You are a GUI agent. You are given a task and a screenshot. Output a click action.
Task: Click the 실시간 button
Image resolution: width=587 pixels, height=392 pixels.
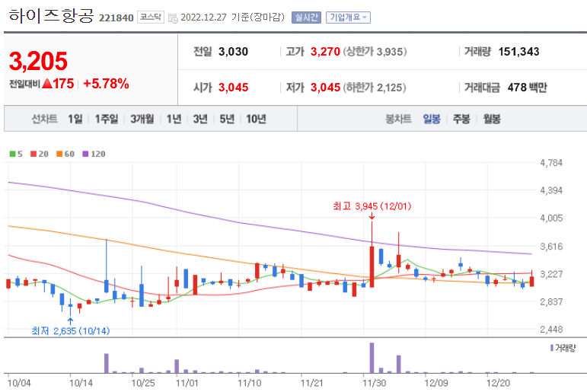point(306,18)
